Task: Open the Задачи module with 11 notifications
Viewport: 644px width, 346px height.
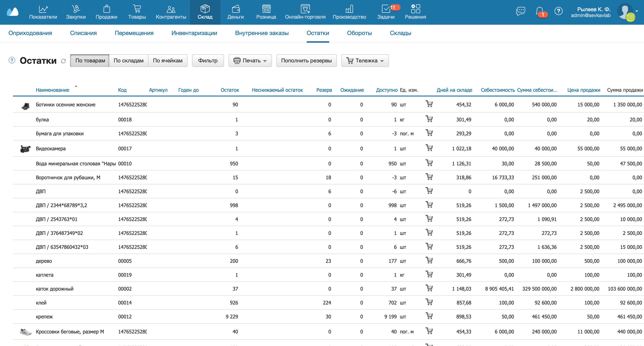Action: pyautogui.click(x=386, y=12)
